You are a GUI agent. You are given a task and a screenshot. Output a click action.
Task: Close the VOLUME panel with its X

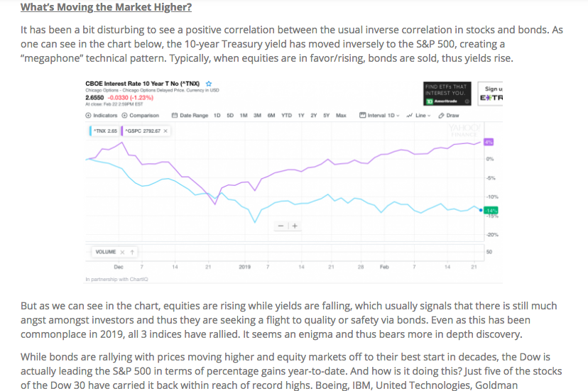(123, 252)
